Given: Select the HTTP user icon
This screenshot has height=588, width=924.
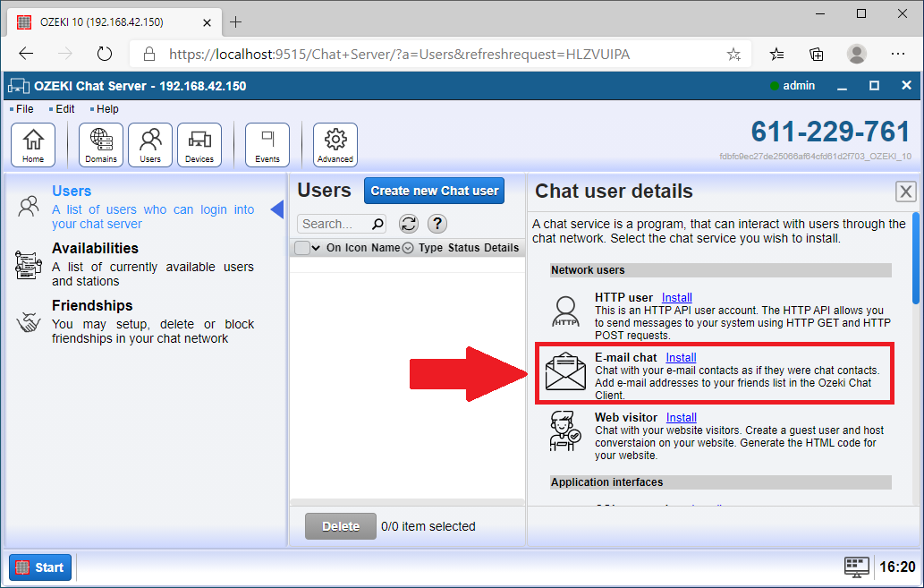Looking at the screenshot, I should point(564,311).
